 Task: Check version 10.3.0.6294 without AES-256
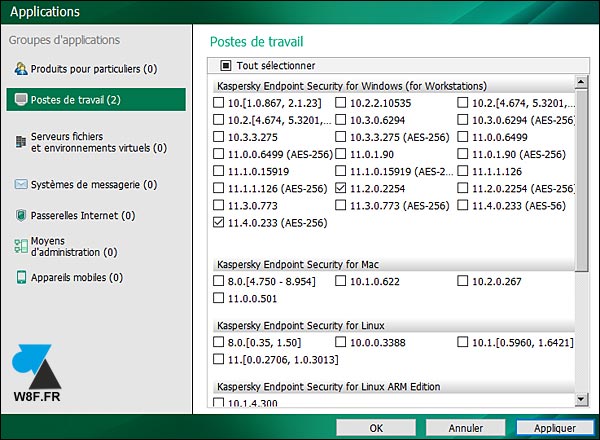[x=341, y=120]
